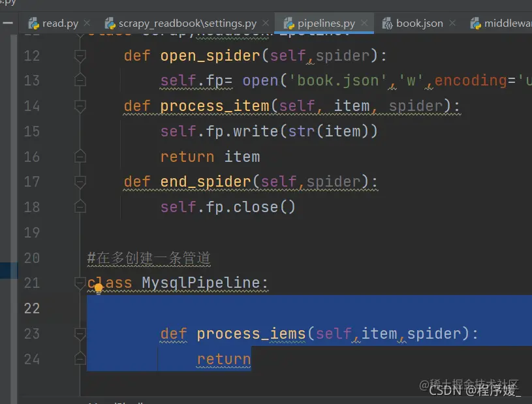The height and width of the screenshot is (404, 532).
Task: Open the book.json tab
Action: click(419, 23)
